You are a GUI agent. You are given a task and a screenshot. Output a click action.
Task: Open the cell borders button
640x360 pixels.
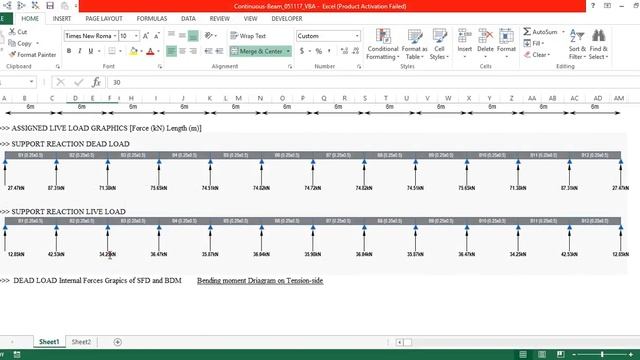112,51
